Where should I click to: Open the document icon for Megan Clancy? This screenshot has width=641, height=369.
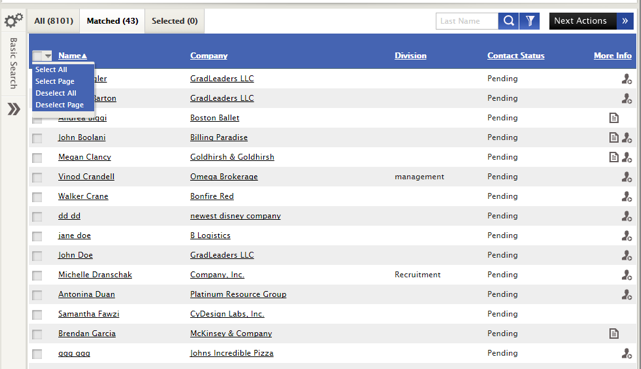(614, 157)
